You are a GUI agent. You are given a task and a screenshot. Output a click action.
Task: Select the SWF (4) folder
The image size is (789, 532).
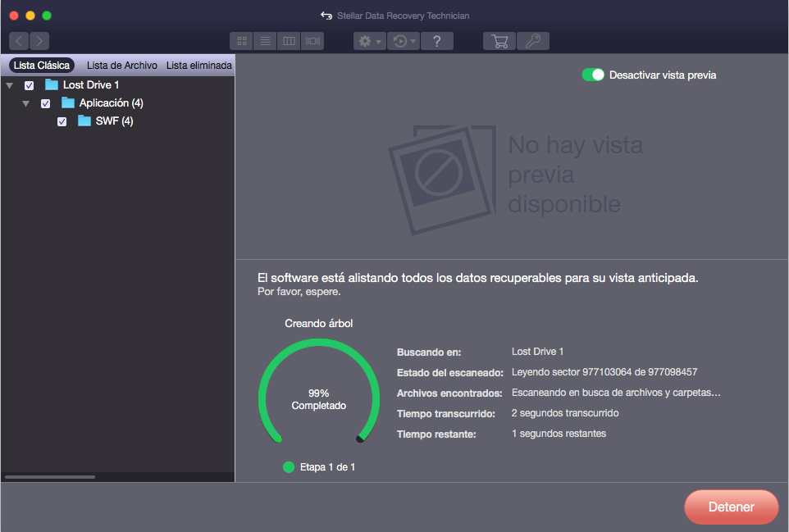(x=114, y=121)
